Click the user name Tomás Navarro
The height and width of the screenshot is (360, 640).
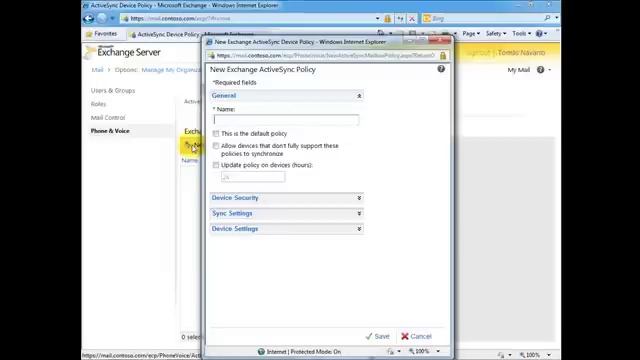(x=521, y=53)
